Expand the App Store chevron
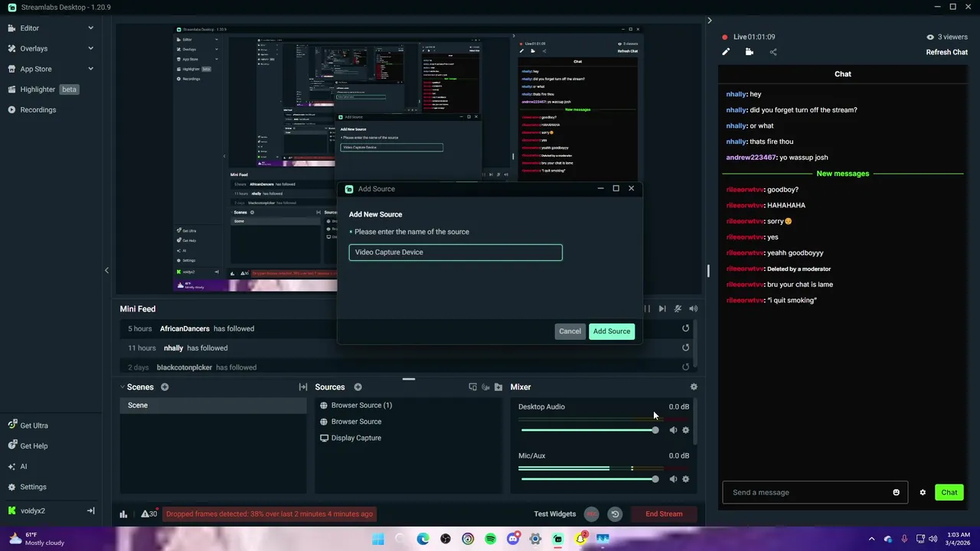The height and width of the screenshot is (551, 980). pos(90,69)
